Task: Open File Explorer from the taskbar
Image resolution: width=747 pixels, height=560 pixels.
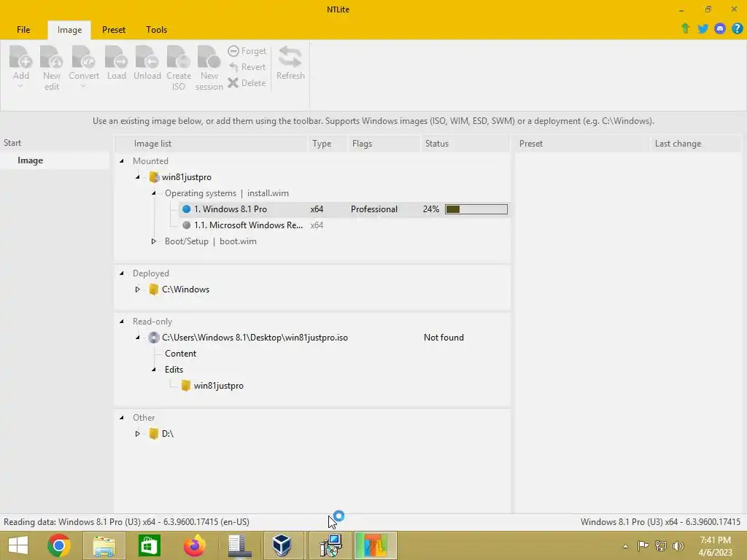Action: [104, 545]
